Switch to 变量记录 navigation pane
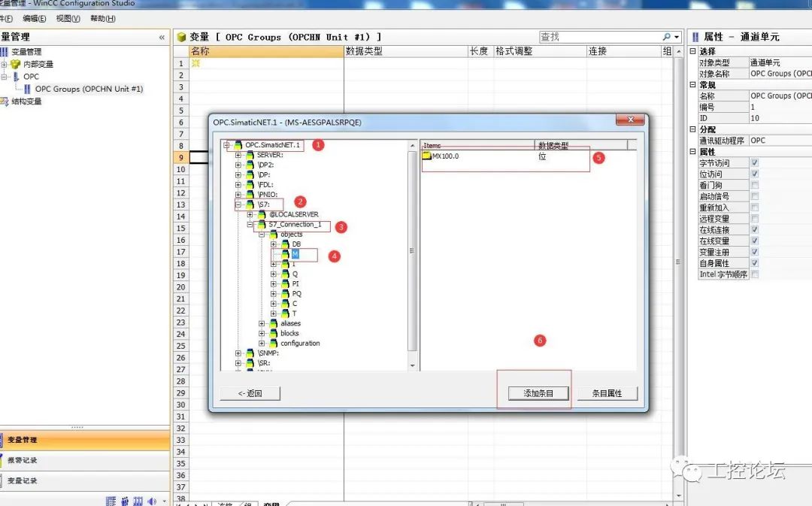This screenshot has height=506, width=812. click(85, 480)
